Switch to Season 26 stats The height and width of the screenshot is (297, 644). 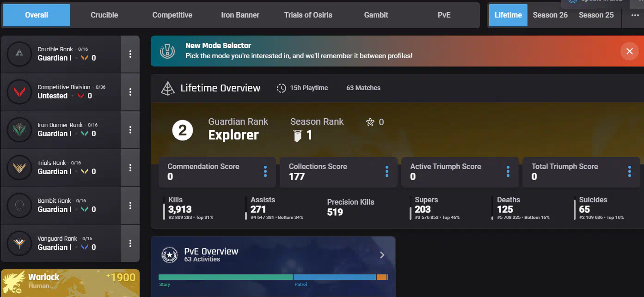pos(550,15)
